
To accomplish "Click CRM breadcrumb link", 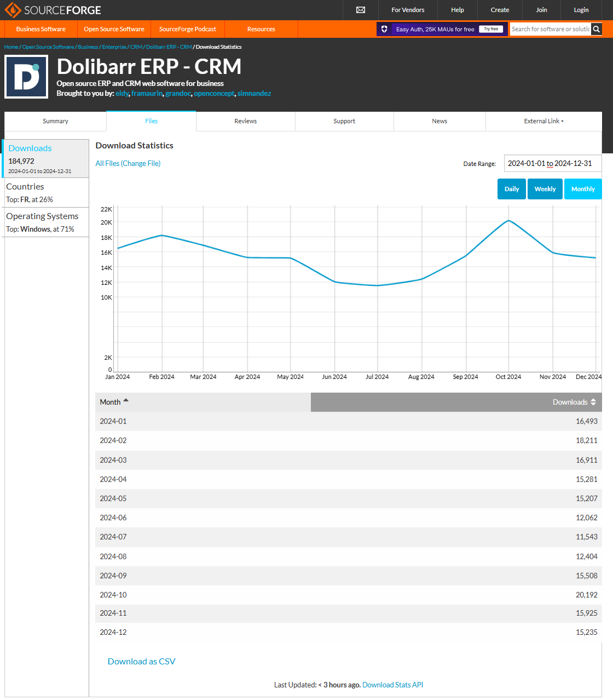I will 136,47.
